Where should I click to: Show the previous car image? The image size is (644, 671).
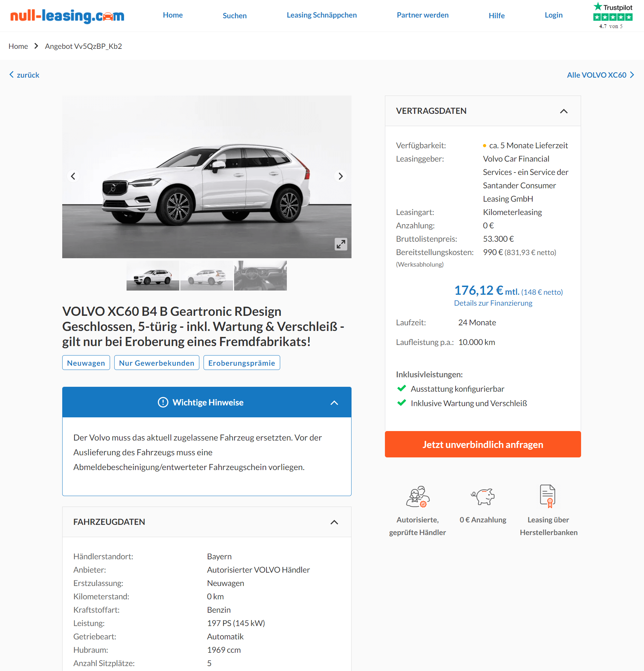pyautogui.click(x=73, y=176)
